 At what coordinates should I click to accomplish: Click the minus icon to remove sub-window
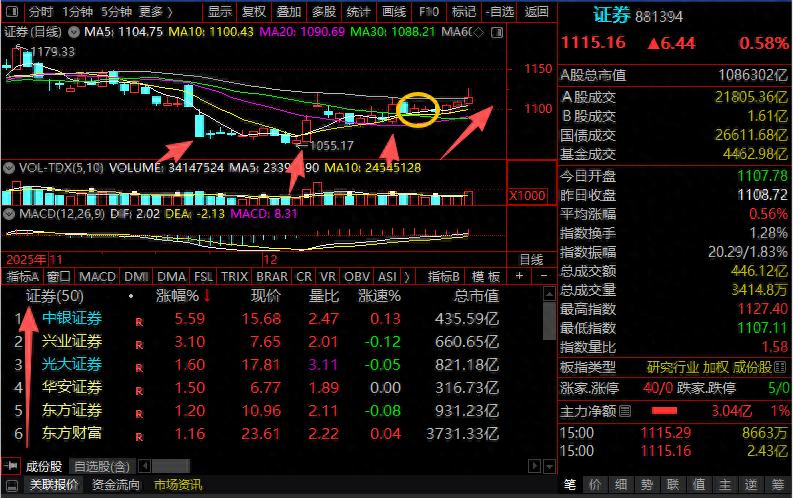544,276
